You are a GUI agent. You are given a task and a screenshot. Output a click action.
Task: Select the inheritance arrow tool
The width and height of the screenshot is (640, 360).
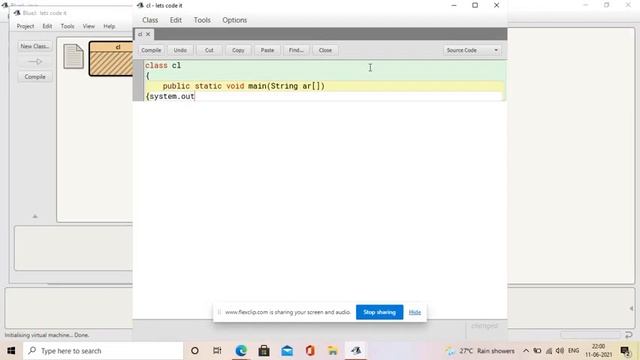click(x=35, y=62)
